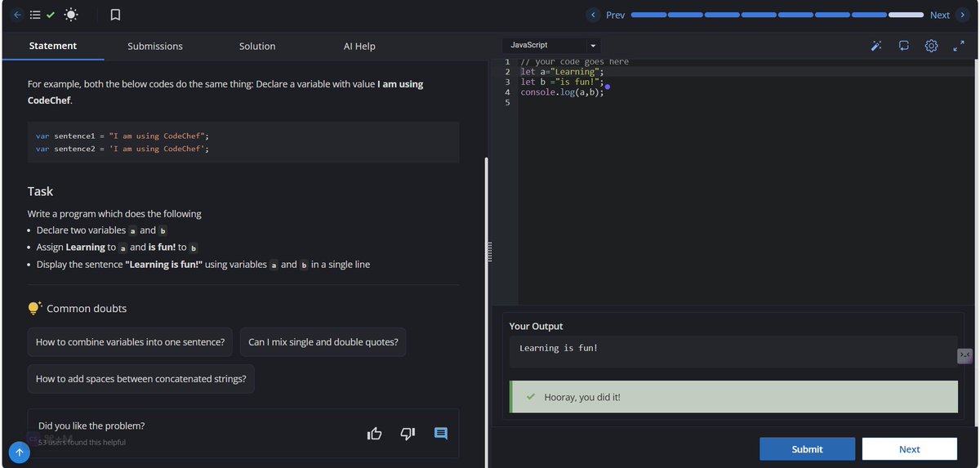Toggle light theme with the sun icon
The width and height of the screenshot is (980, 468).
coord(71,15)
